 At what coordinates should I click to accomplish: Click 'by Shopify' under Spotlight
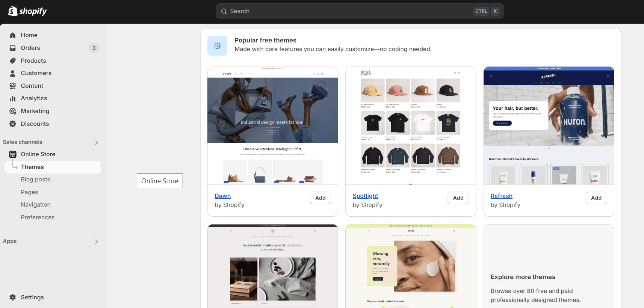[367, 205]
